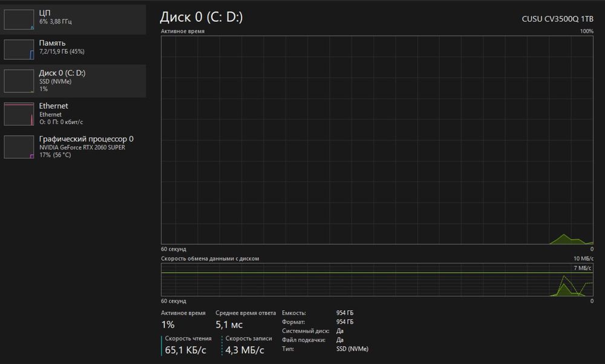Show the Память usage panel
605x364 pixels.
73,50
